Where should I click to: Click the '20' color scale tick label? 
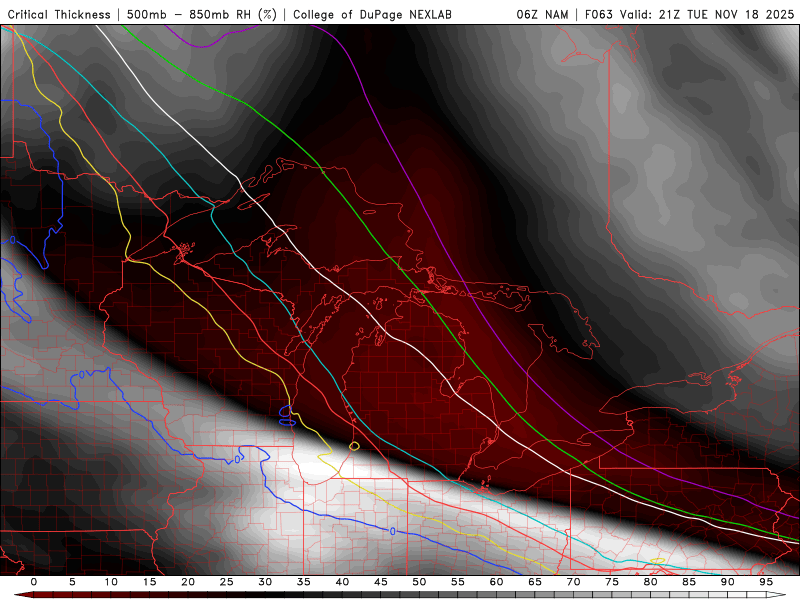coord(188,582)
